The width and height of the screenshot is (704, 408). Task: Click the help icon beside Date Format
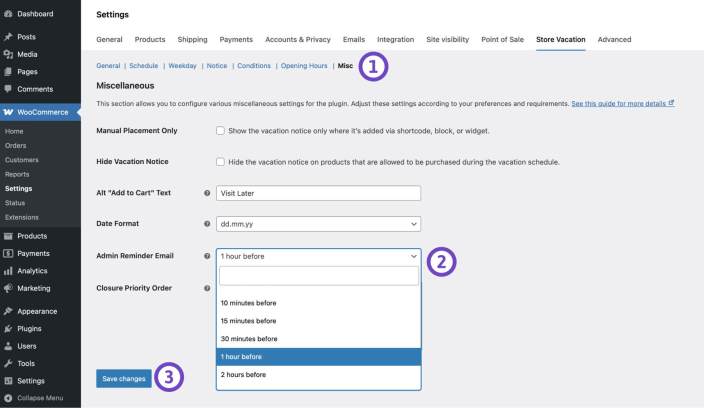pyautogui.click(x=207, y=224)
